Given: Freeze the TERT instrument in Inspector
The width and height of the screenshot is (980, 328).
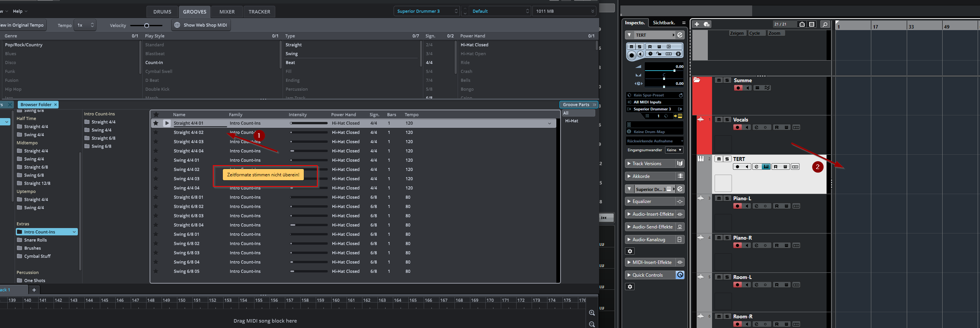Looking at the screenshot, I should [679, 54].
